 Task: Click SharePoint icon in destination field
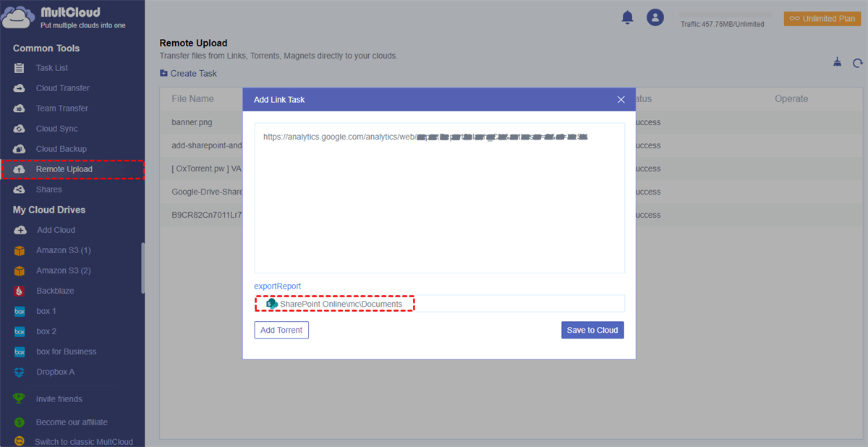[272, 304]
